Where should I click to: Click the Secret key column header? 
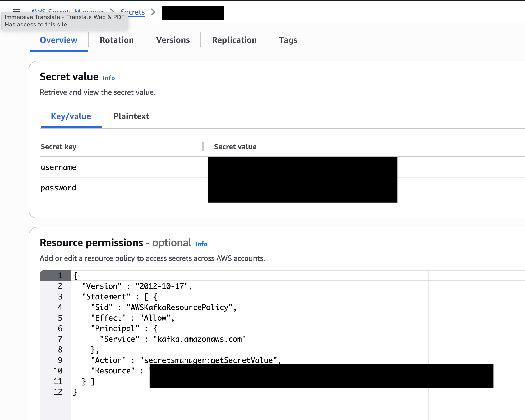pos(58,147)
